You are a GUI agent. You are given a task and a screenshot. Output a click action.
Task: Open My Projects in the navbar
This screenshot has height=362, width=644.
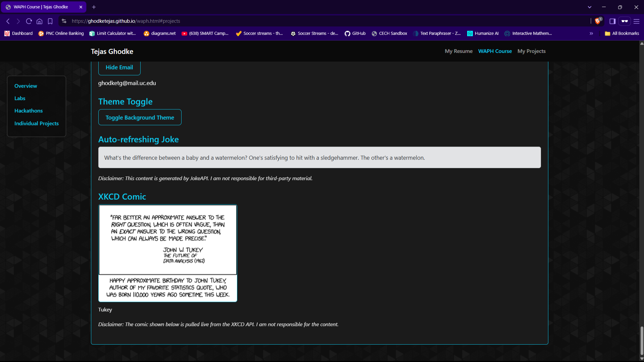tap(532, 51)
